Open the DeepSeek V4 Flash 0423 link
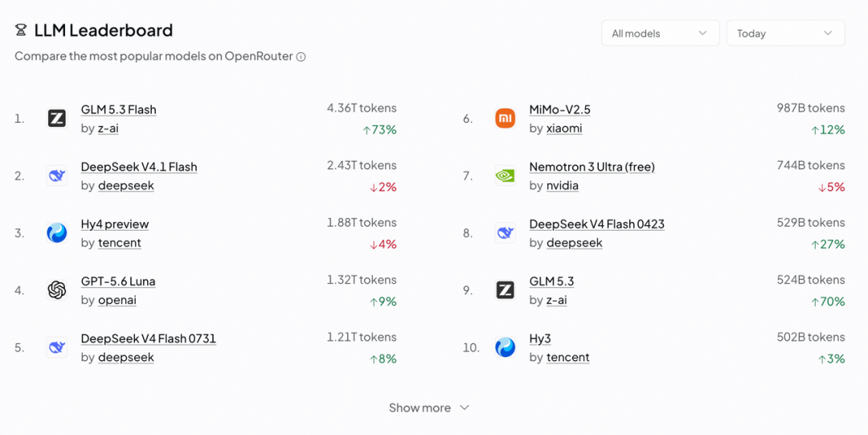Screen dimensions: 868x435 coord(596,224)
